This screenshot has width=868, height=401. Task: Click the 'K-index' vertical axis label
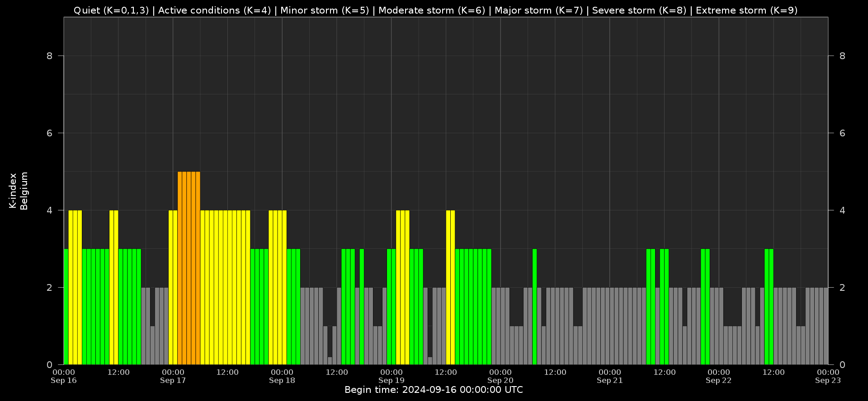pyautogui.click(x=13, y=191)
